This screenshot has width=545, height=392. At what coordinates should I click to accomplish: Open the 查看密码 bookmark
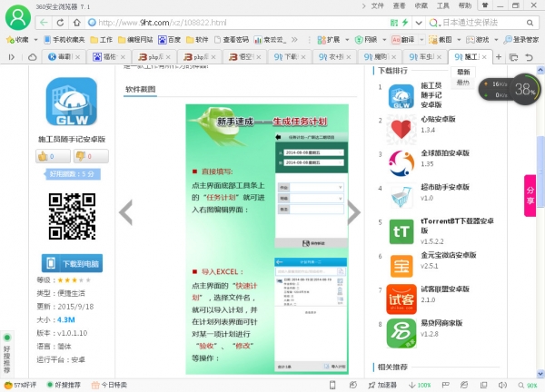[x=232, y=40]
